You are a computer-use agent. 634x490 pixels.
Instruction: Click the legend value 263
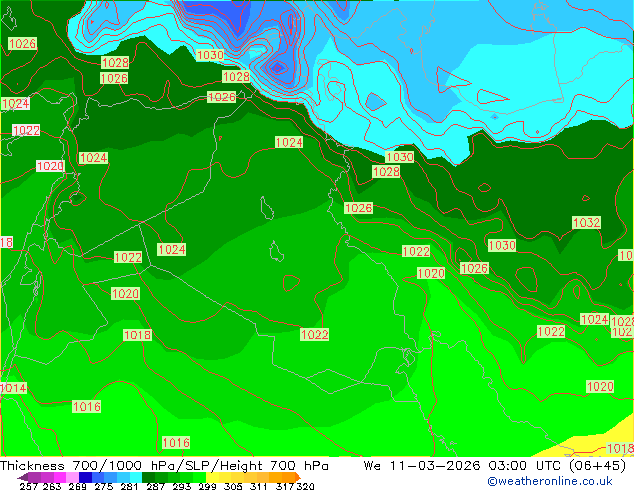tap(52, 486)
